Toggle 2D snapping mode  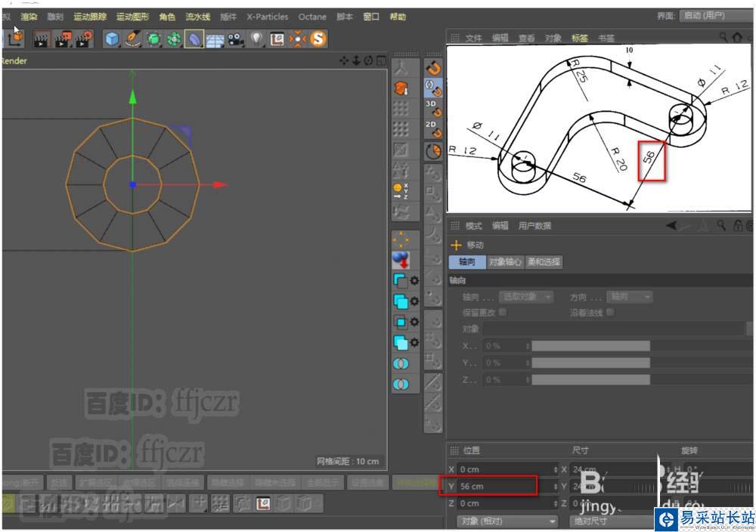pos(433,130)
